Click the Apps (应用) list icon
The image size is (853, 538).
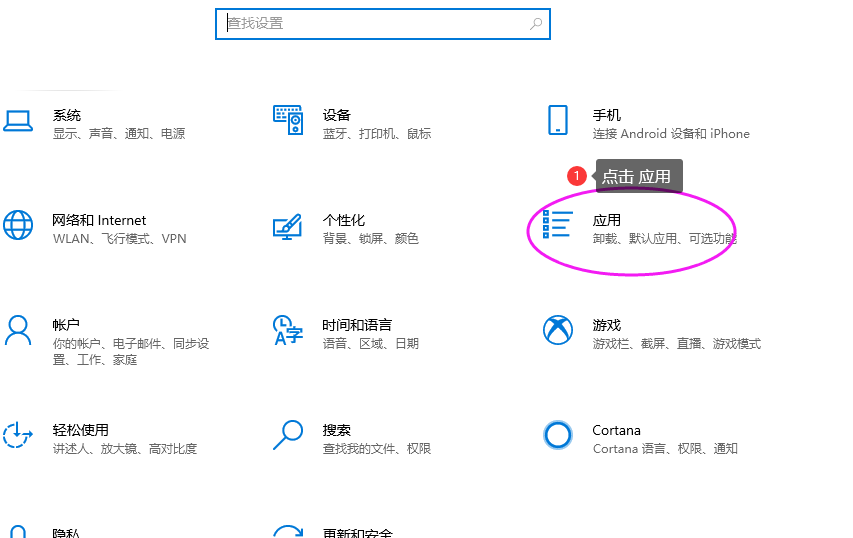[x=558, y=224]
